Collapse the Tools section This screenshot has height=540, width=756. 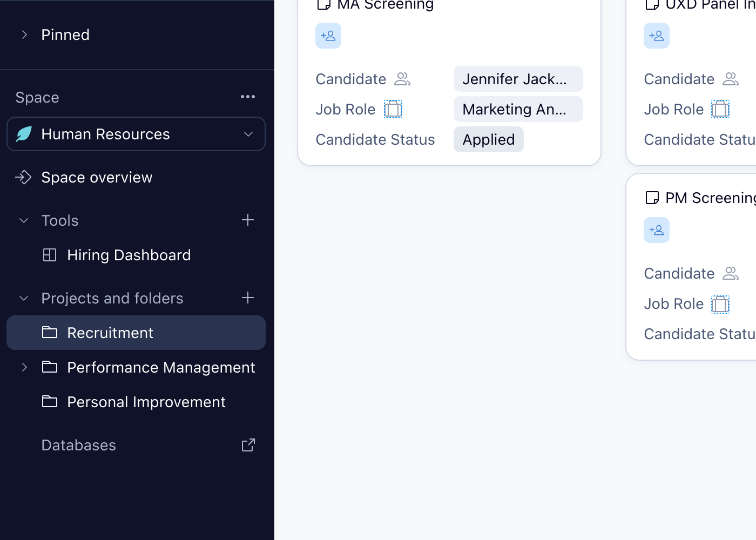coord(24,220)
